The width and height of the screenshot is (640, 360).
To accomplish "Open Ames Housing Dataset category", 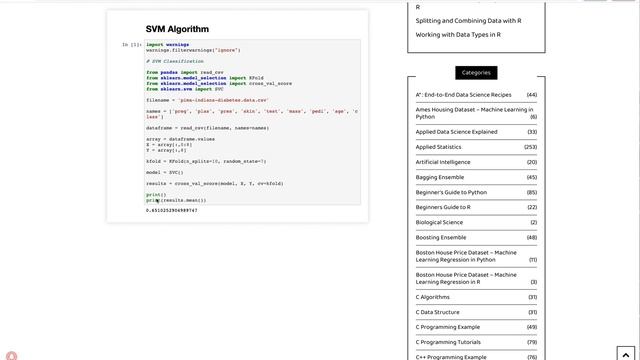I will click(x=474, y=113).
